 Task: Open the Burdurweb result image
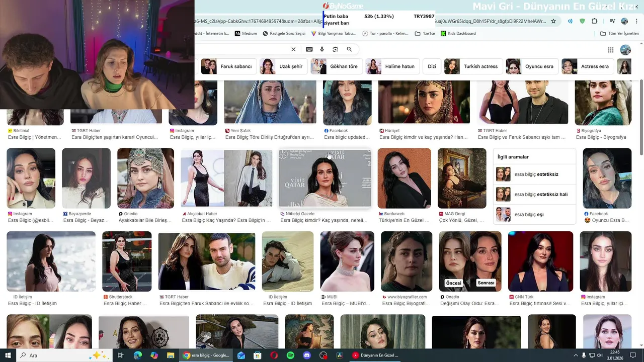click(405, 178)
